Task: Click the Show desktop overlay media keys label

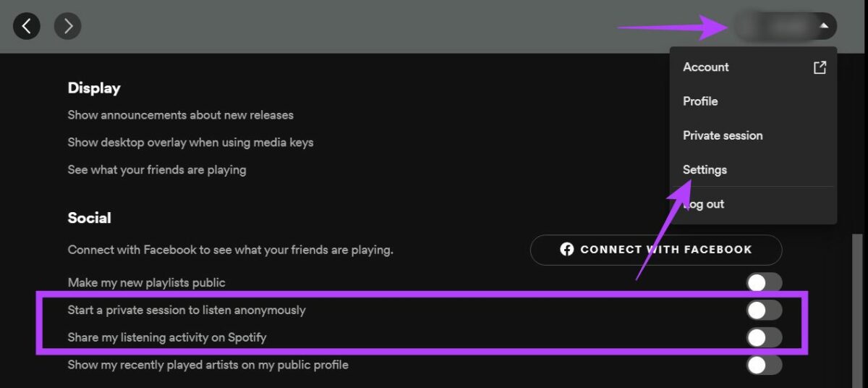Action: click(190, 143)
